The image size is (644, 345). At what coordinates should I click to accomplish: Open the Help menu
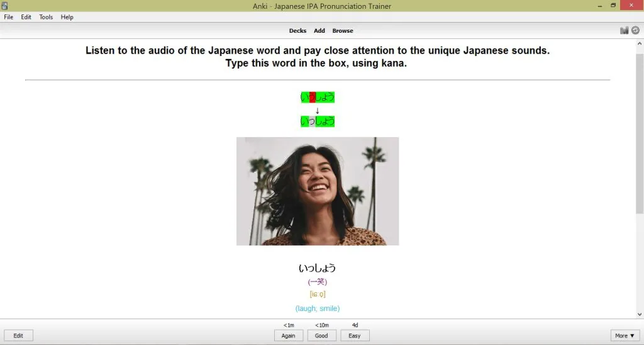click(x=67, y=17)
